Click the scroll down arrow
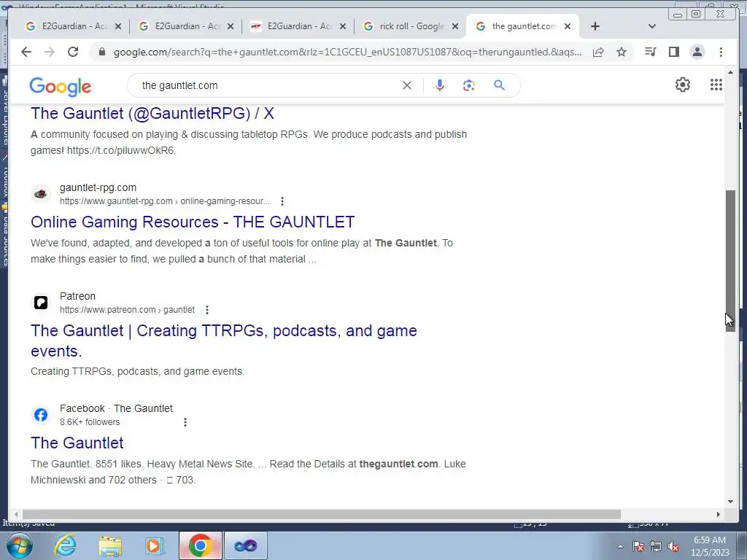The width and height of the screenshot is (747, 560). point(730,502)
